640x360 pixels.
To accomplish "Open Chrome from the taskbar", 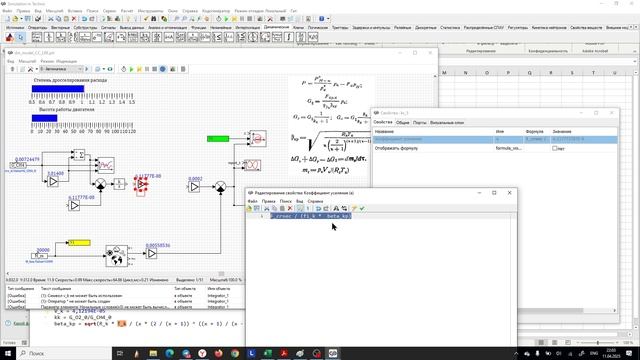I will (x=235, y=353).
